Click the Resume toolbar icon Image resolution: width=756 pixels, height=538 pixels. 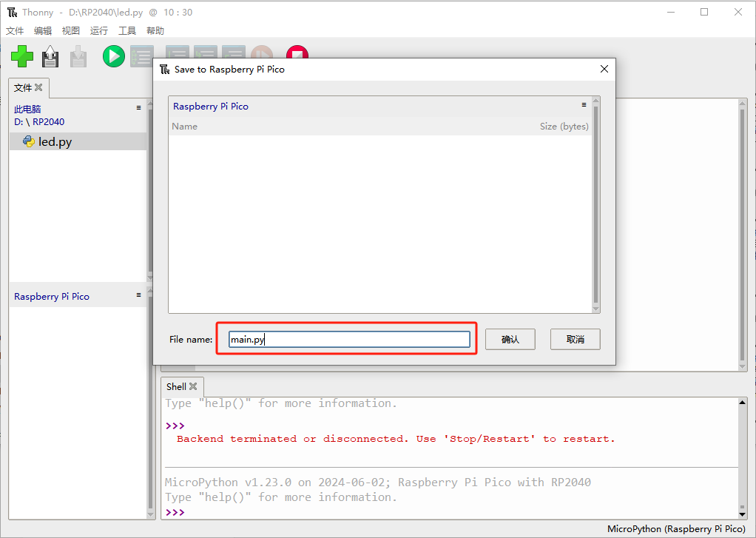coord(262,52)
